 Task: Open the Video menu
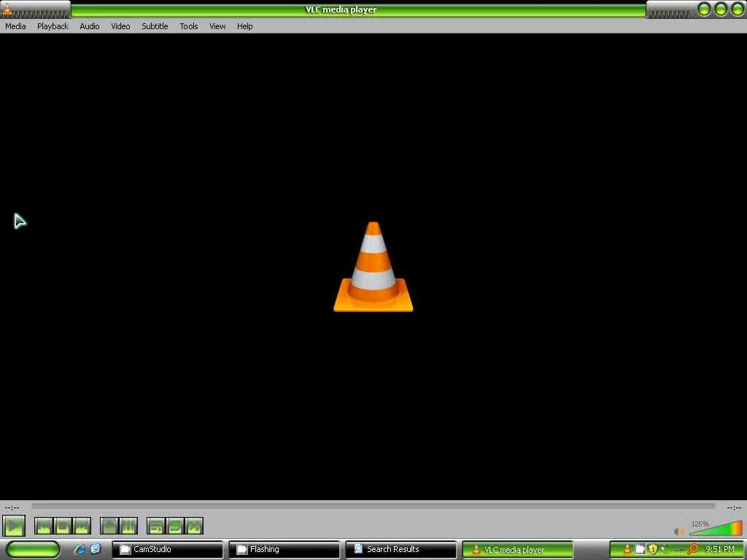[x=120, y=26]
